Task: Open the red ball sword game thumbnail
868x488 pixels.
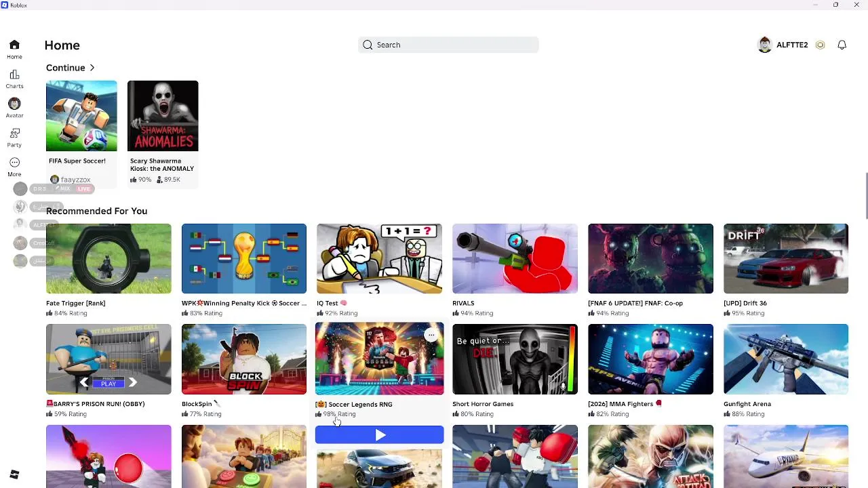Action: [108, 456]
